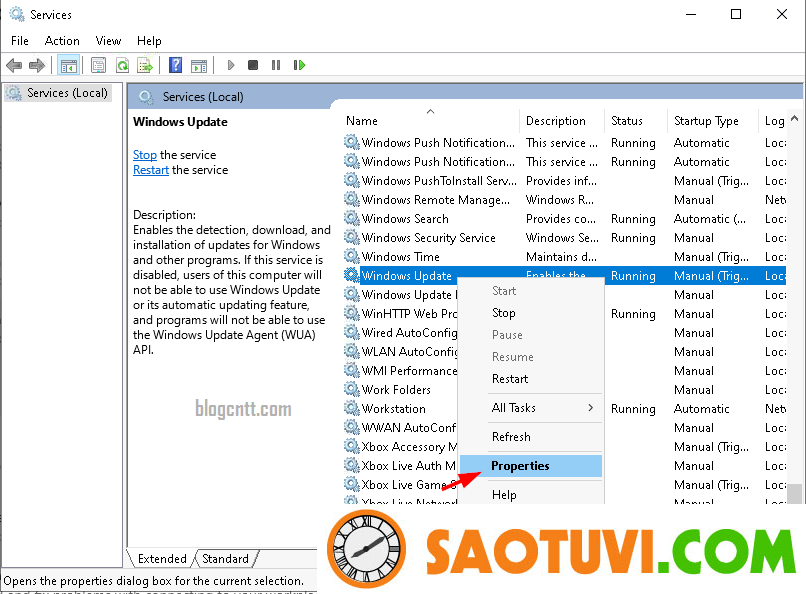Open the View menu
Viewport: 806px width, 594px height.
pos(108,41)
